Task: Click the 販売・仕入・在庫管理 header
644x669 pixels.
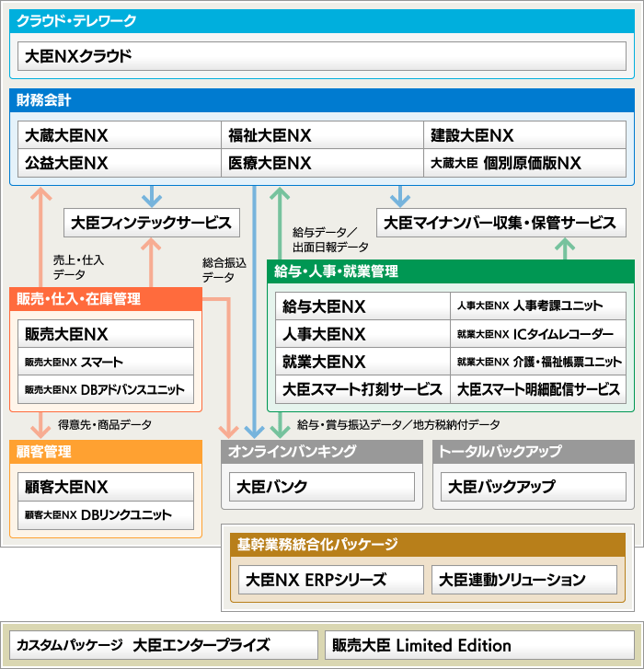Action: tap(106, 299)
